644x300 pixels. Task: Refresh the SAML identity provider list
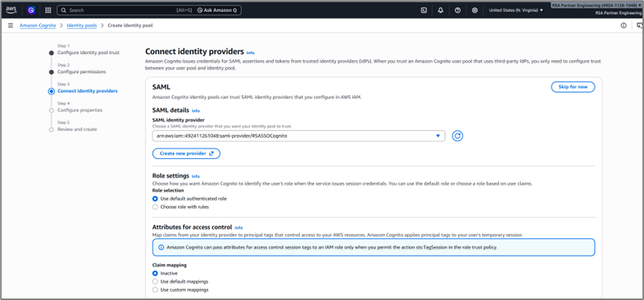coord(457,136)
